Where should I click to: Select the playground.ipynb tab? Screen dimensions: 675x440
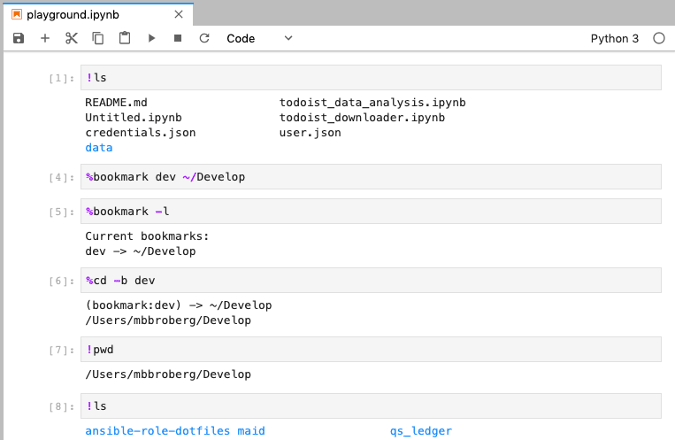point(90,15)
